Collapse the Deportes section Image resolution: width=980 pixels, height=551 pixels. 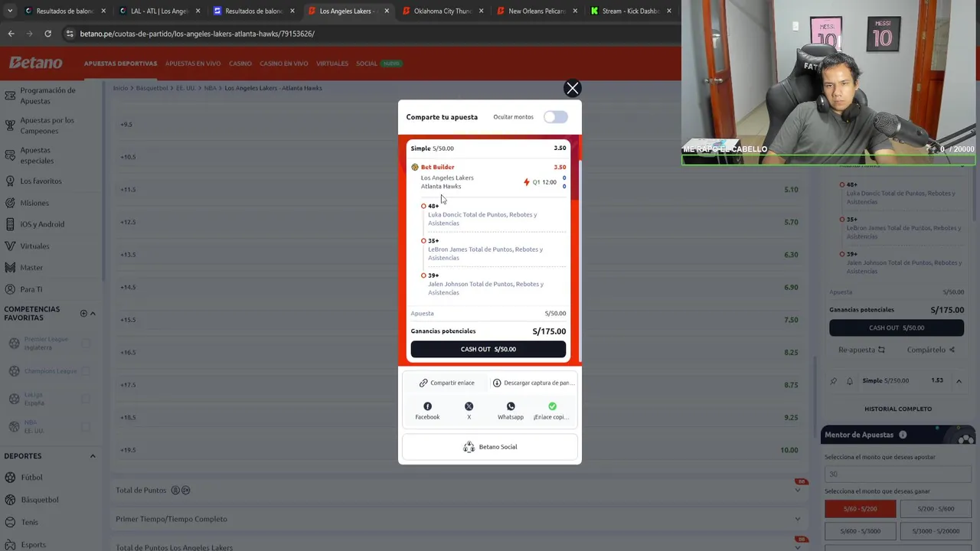93,456
